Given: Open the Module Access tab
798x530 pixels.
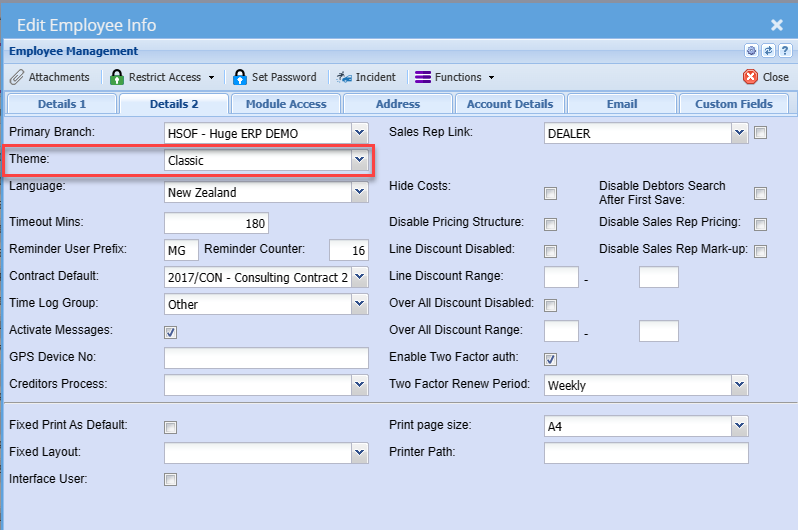Looking at the screenshot, I should click(286, 104).
